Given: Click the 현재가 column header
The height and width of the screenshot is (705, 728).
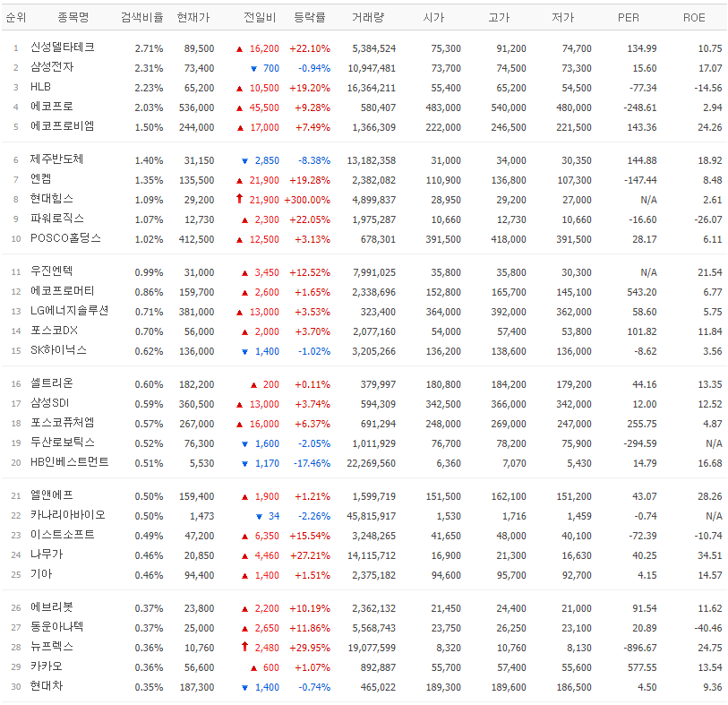Looking at the screenshot, I should click(193, 18).
